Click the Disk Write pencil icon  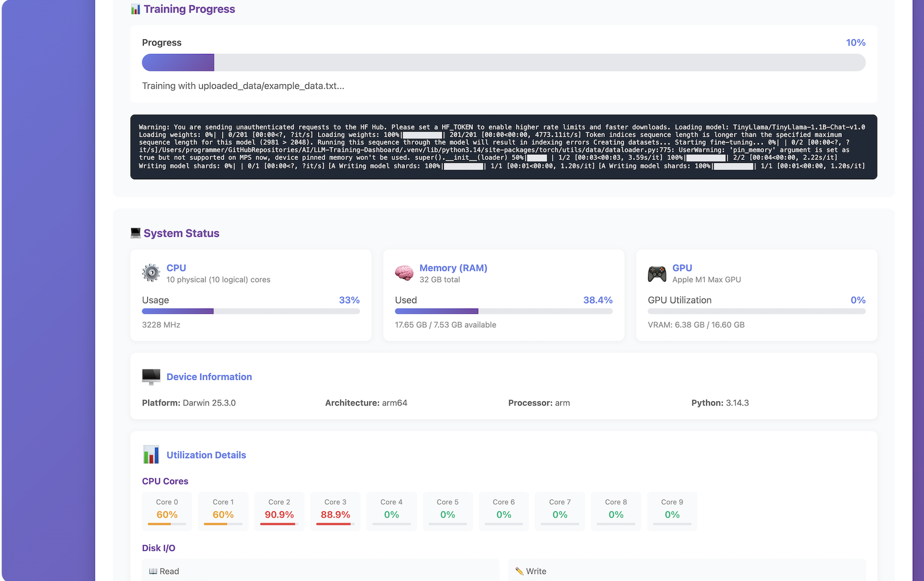[519, 571]
